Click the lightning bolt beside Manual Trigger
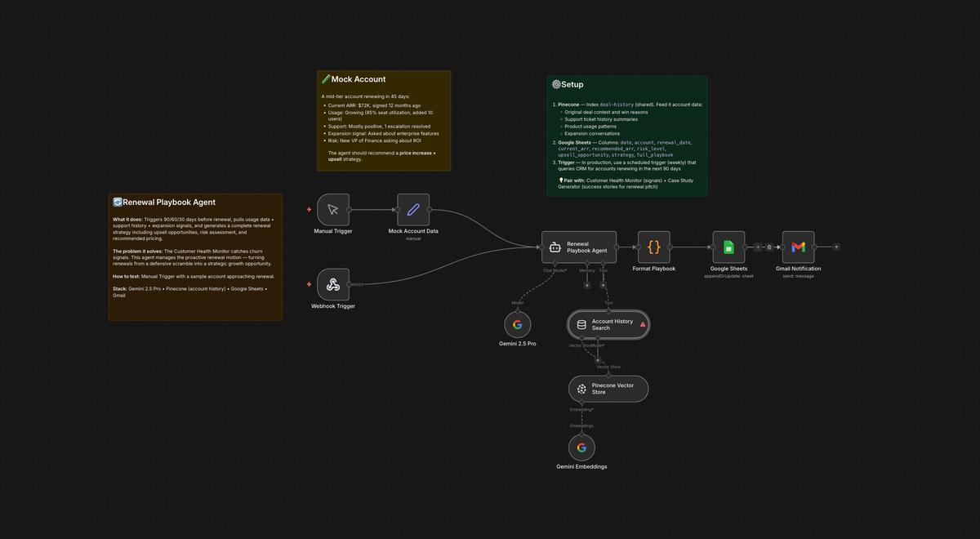This screenshot has height=539, width=980. pos(309,210)
